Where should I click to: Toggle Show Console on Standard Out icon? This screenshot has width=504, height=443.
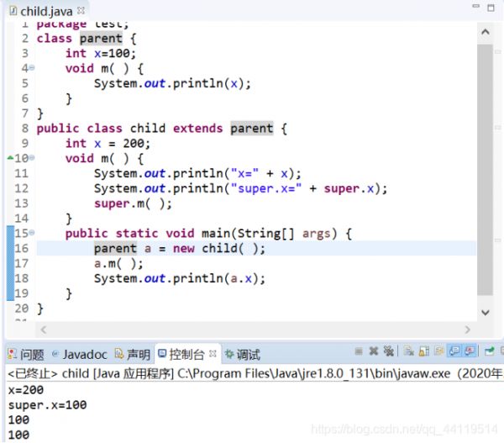point(454,351)
